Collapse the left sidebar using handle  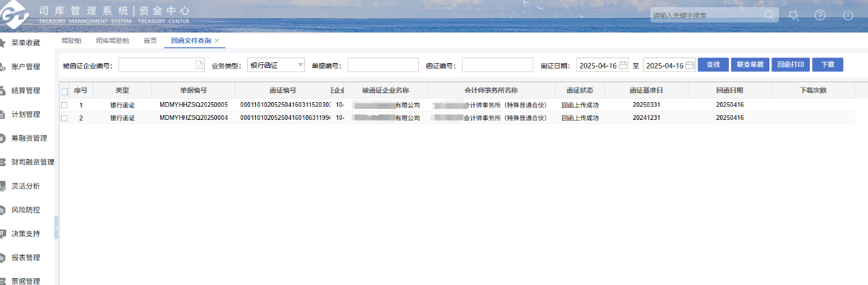pyautogui.click(x=56, y=228)
